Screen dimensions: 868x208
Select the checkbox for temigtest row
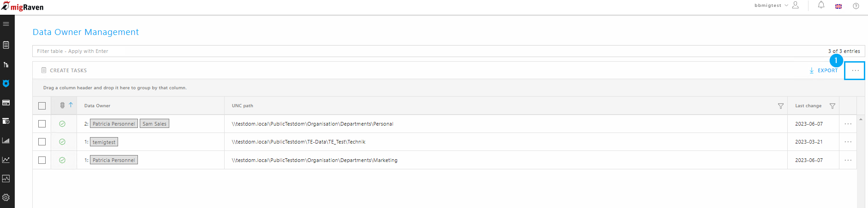click(x=42, y=142)
